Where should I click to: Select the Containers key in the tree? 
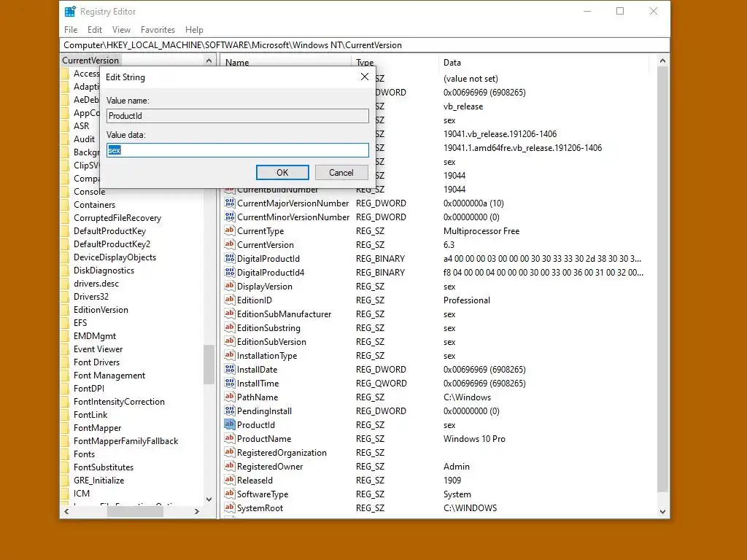click(x=94, y=205)
